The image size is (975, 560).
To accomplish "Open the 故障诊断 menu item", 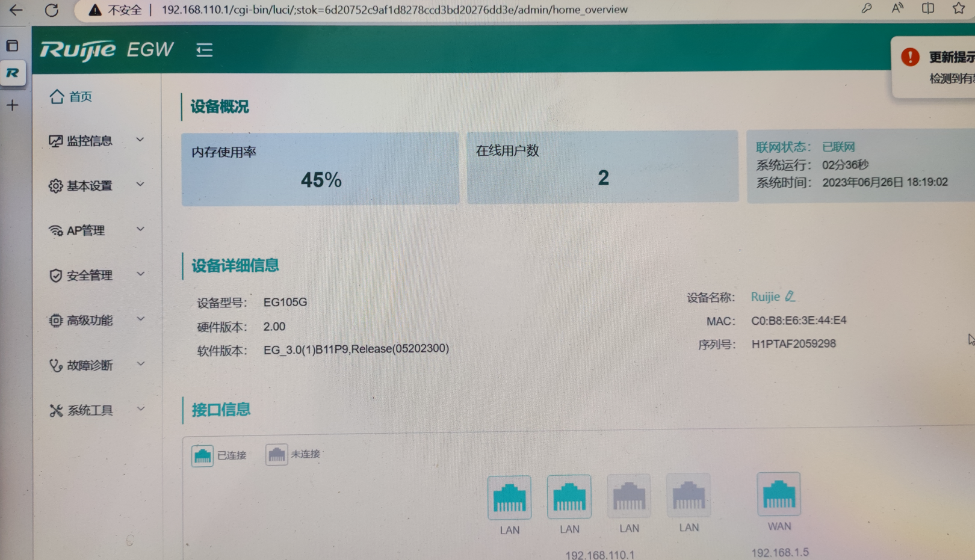I will tap(96, 365).
